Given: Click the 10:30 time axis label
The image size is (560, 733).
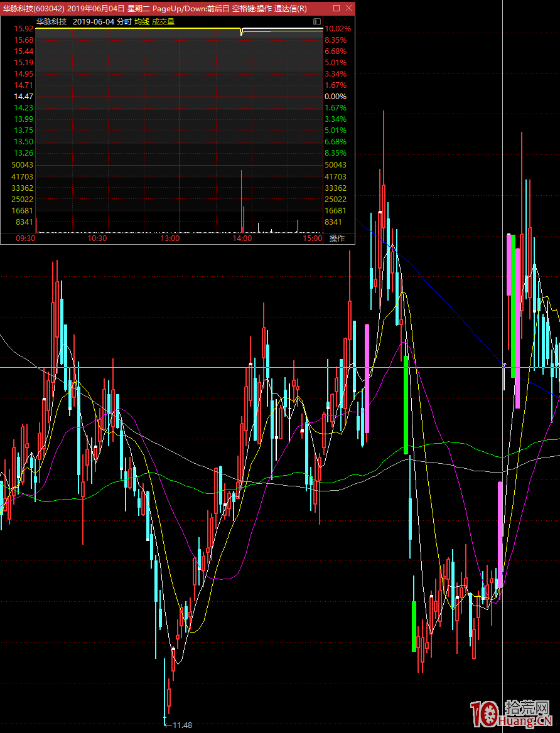Looking at the screenshot, I should (x=97, y=238).
